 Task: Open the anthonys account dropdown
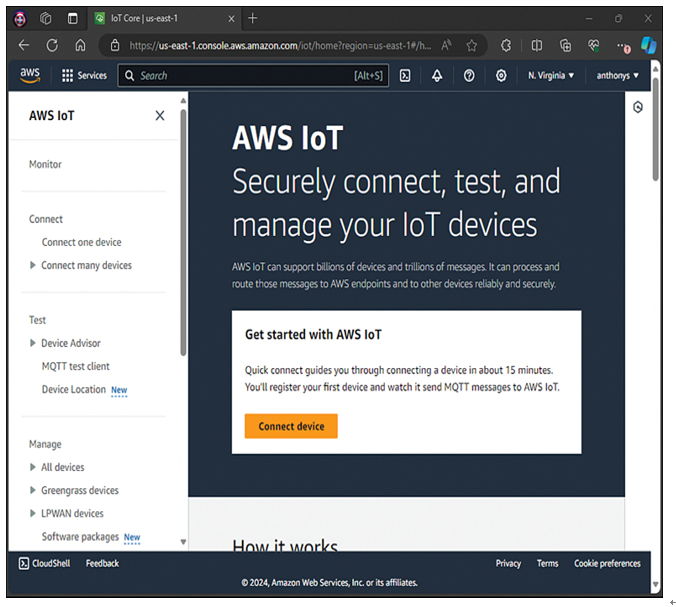[617, 75]
